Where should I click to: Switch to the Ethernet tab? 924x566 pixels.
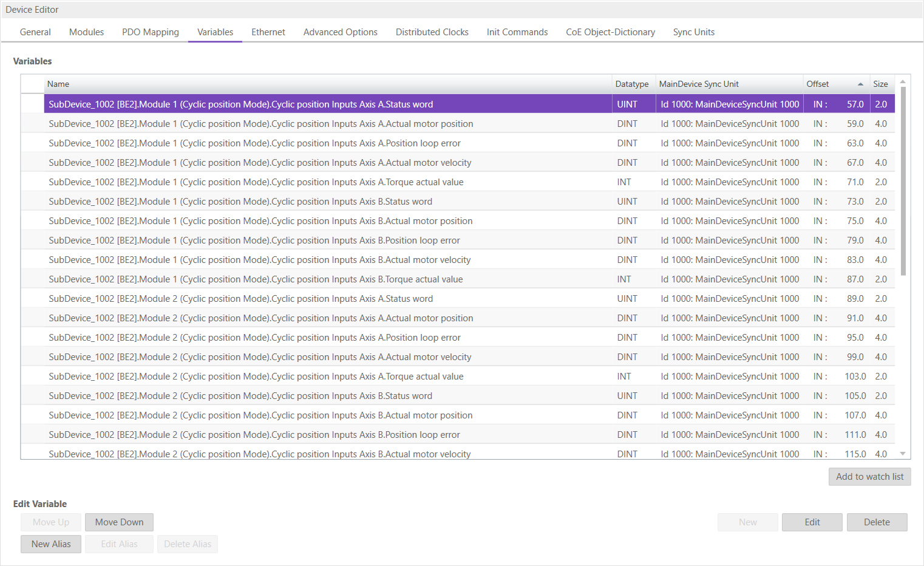pyautogui.click(x=268, y=32)
